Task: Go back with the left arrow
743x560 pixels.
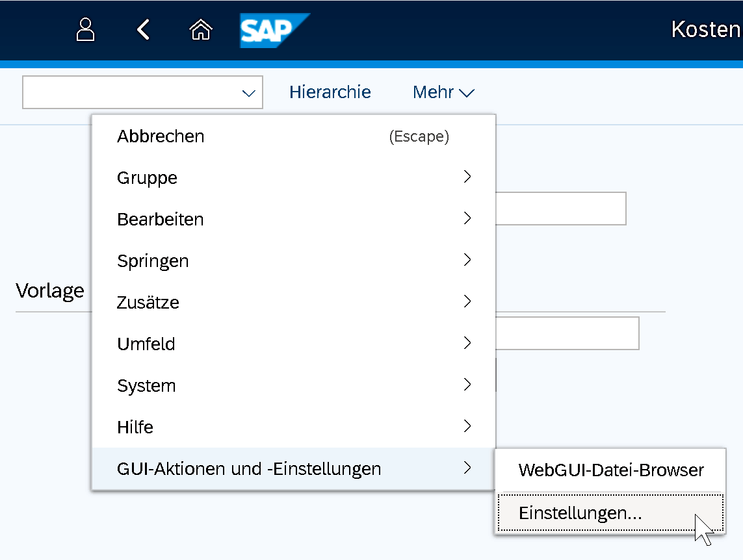Action: coord(143,30)
